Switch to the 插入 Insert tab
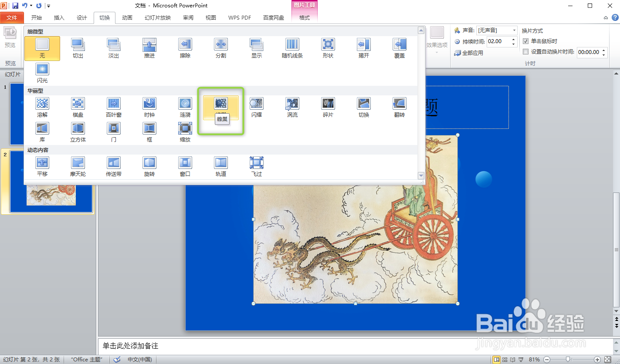This screenshot has height=364, width=620. point(59,18)
